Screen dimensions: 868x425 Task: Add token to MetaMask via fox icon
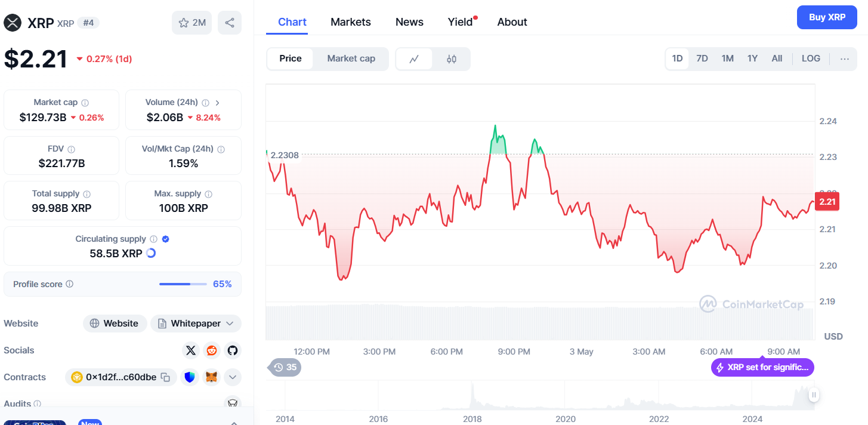211,377
